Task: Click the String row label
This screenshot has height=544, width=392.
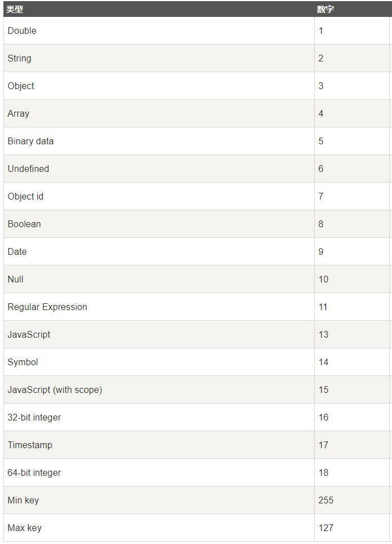Action: click(x=20, y=58)
